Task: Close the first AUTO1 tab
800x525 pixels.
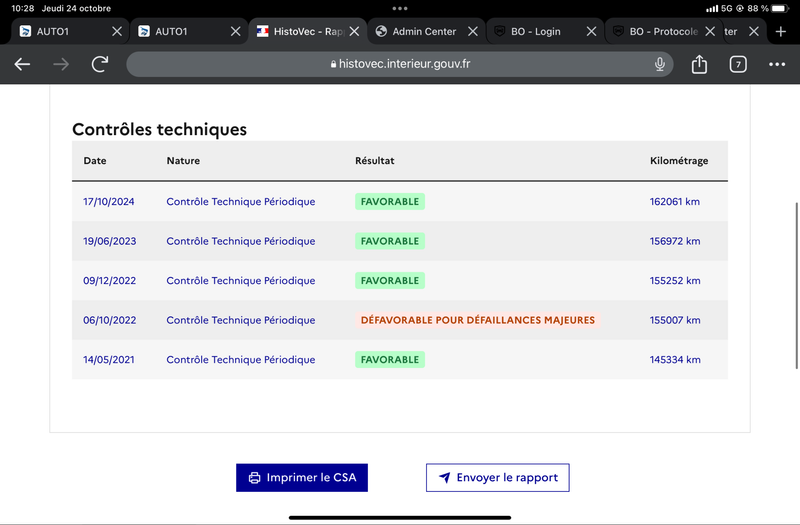Action: 117,32
